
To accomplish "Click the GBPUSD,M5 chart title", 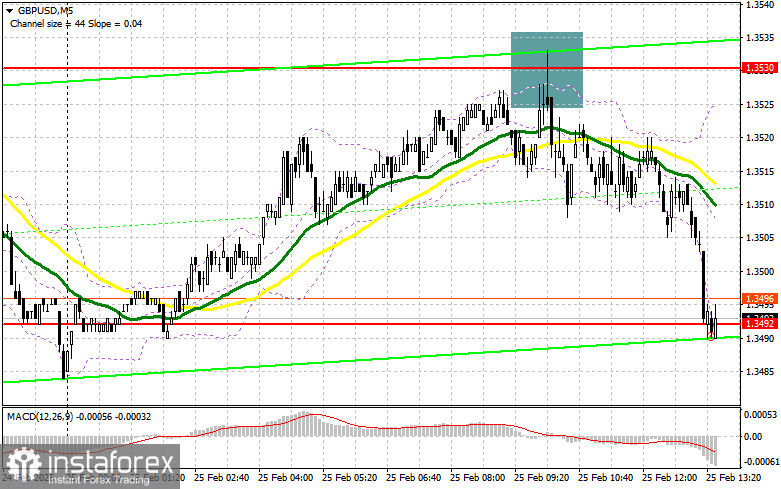I will [45, 10].
